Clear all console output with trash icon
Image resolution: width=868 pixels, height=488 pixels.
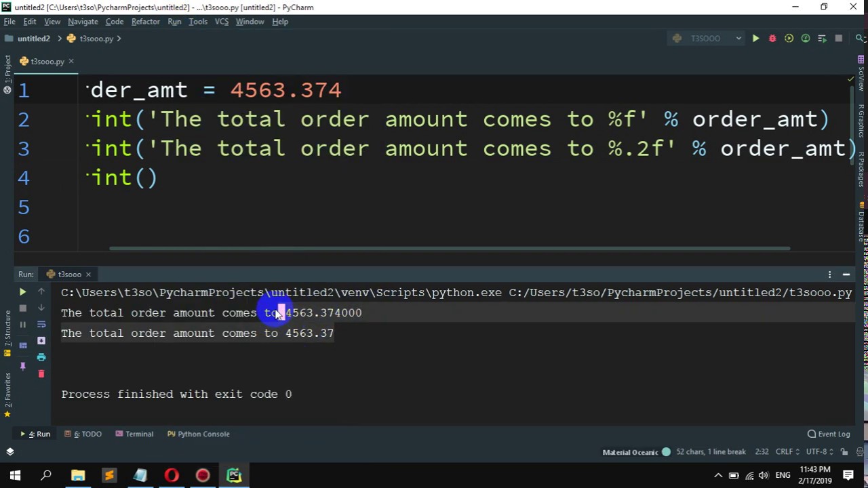pyautogui.click(x=41, y=374)
